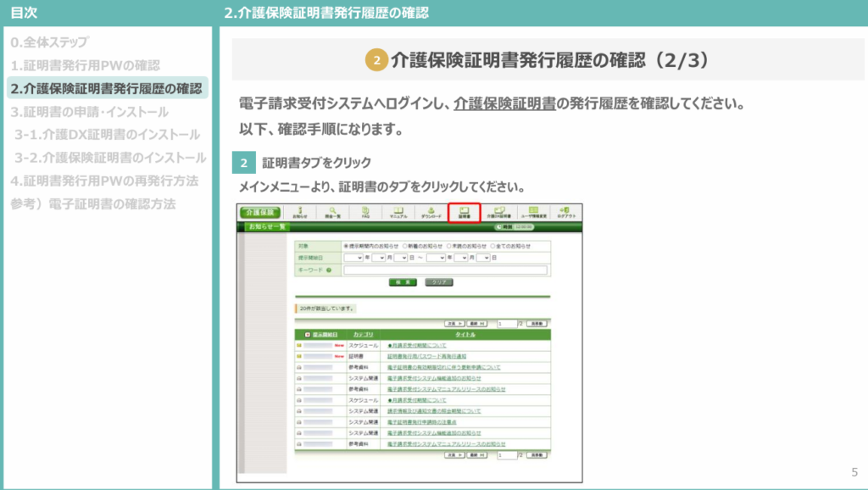Select the 未読のお知らせ radio button
This screenshot has width=868, height=490.
pos(448,244)
